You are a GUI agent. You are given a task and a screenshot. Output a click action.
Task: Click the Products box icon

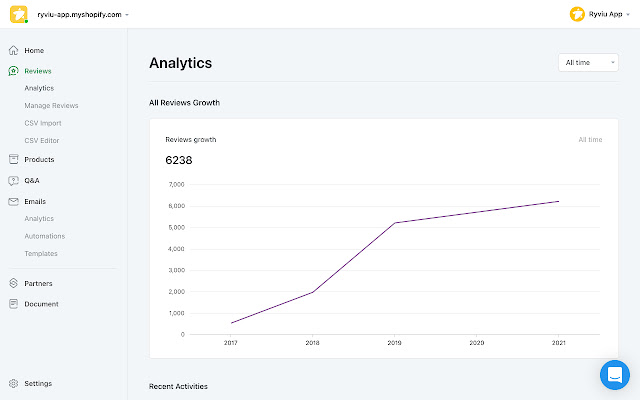(13, 159)
